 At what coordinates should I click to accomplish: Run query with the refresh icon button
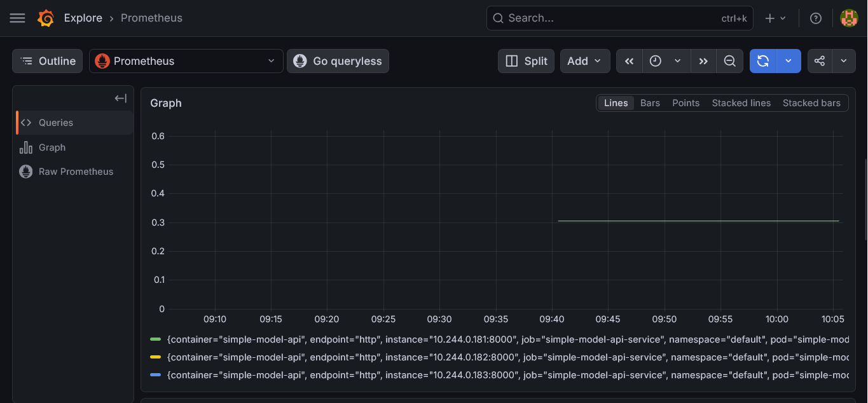tap(763, 61)
